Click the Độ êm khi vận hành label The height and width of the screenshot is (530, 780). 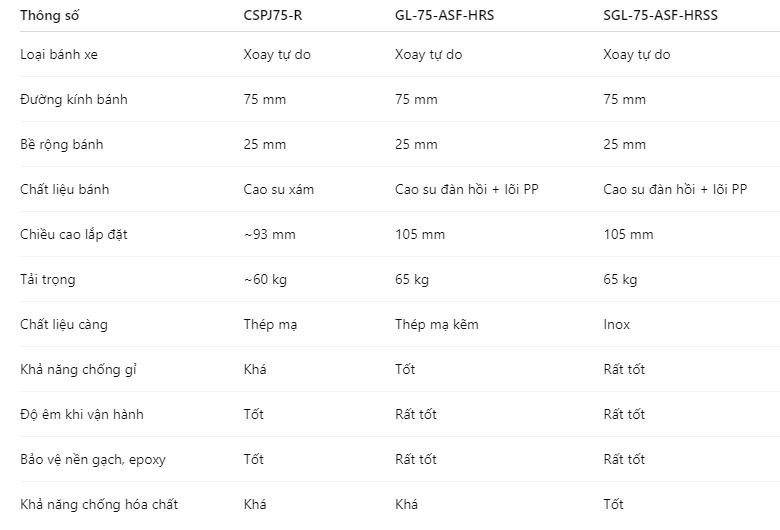click(82, 415)
